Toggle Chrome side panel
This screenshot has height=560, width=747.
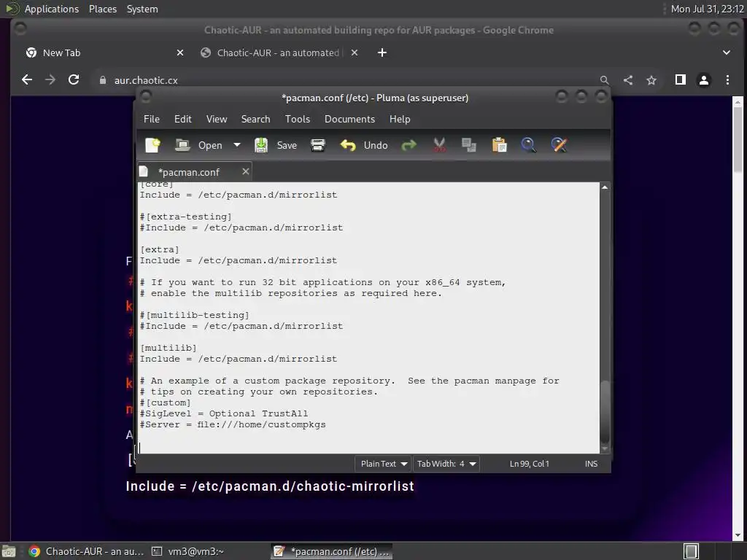pyautogui.click(x=681, y=80)
